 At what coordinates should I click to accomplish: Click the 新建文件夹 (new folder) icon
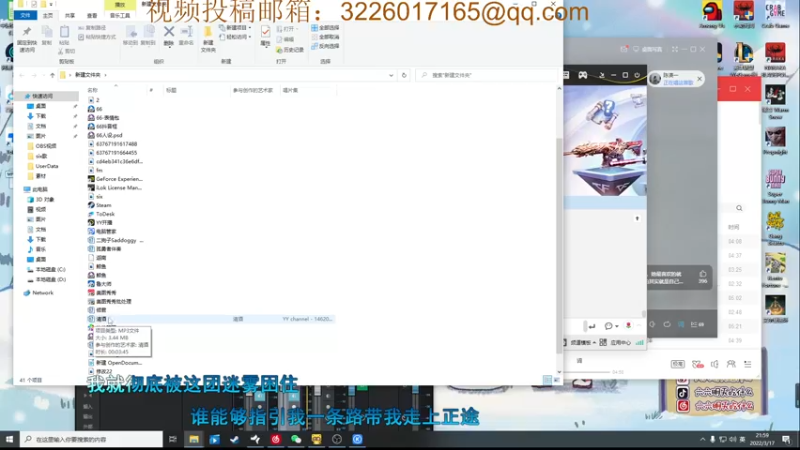click(x=208, y=32)
